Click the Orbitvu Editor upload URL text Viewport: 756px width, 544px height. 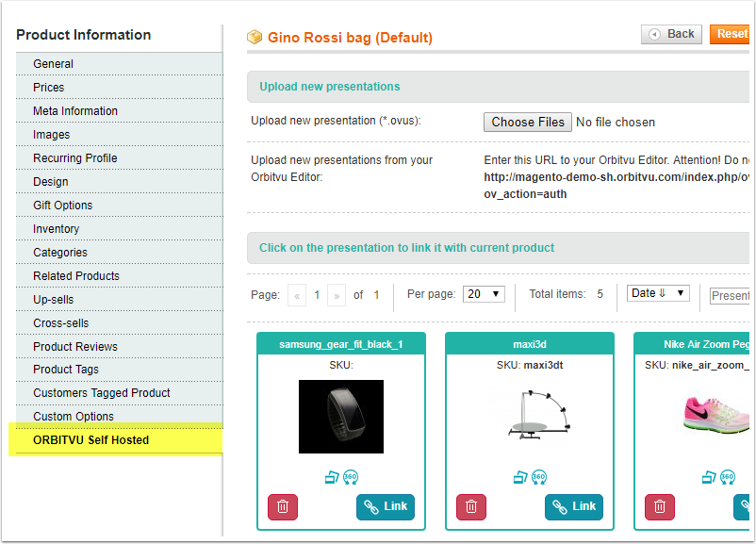(x=616, y=186)
